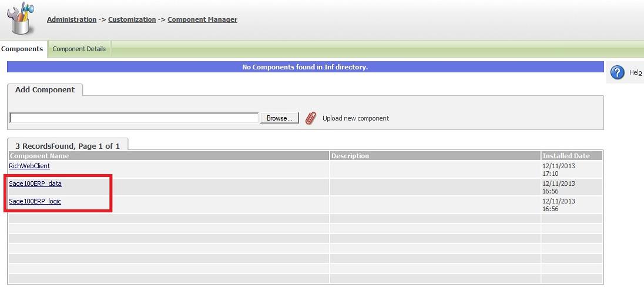Image resolution: width=644 pixels, height=287 pixels.
Task: Click the Upload new component label
Action: (355, 118)
